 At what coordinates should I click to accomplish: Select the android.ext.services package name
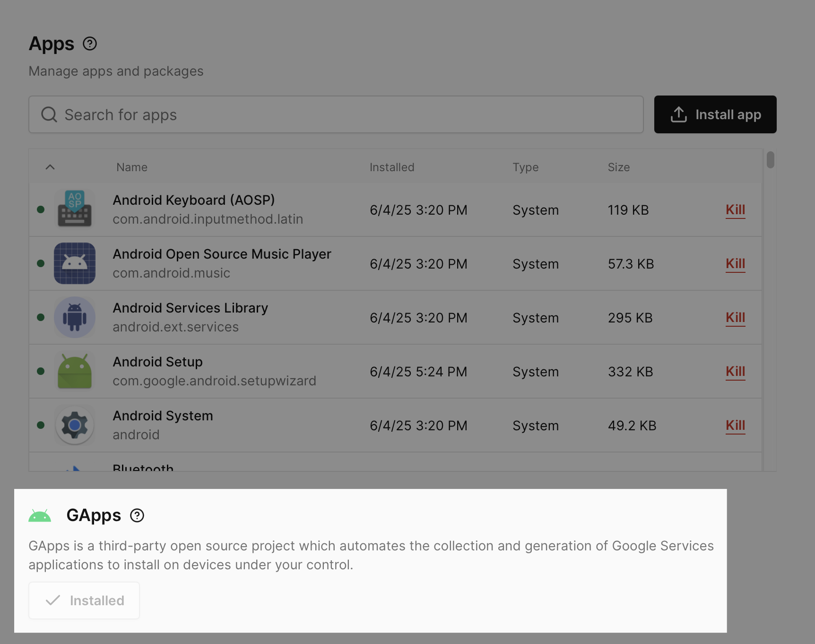tap(176, 327)
